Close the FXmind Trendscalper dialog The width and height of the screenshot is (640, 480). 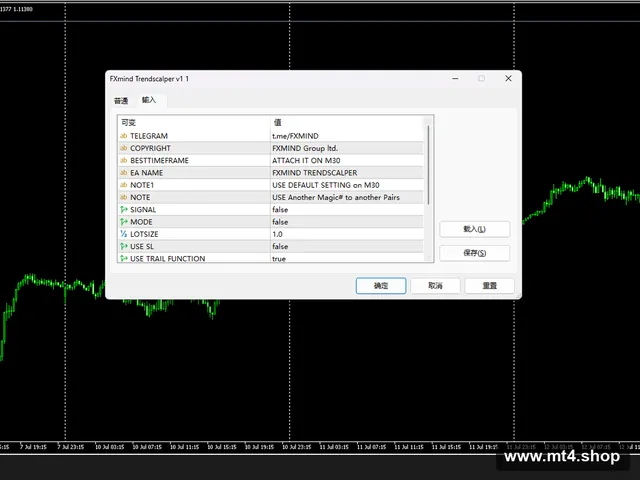tap(508, 78)
